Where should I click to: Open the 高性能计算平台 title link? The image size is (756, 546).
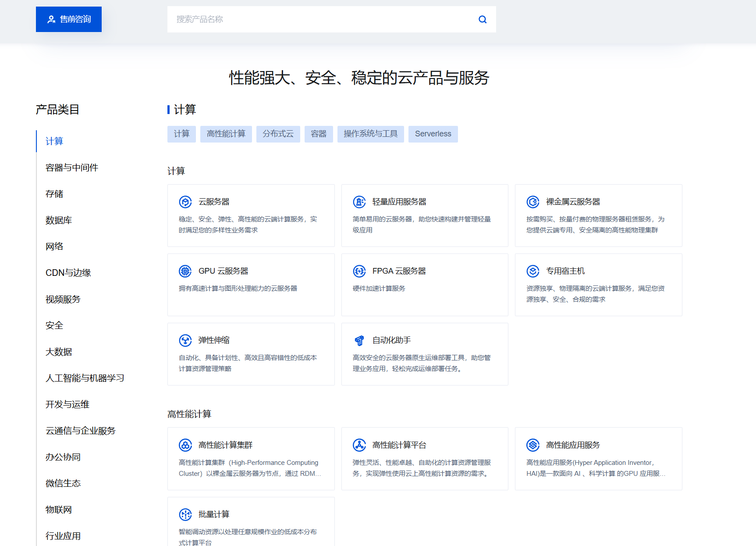399,445
